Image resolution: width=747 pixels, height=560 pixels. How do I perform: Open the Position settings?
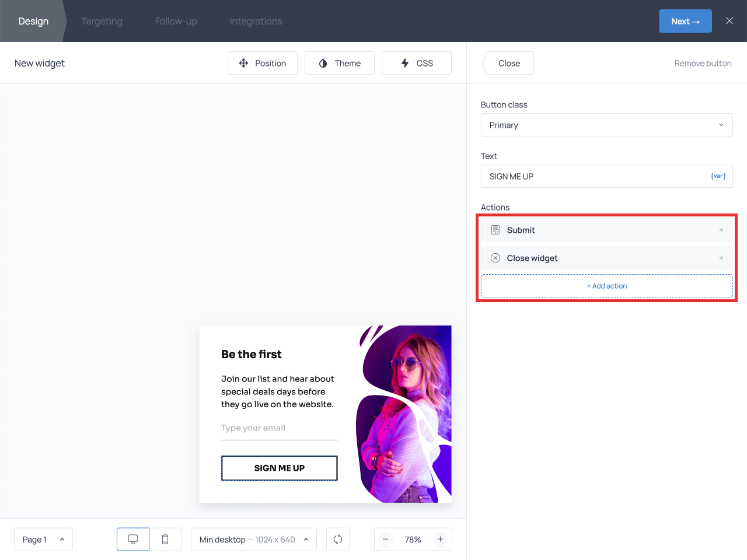coord(263,63)
